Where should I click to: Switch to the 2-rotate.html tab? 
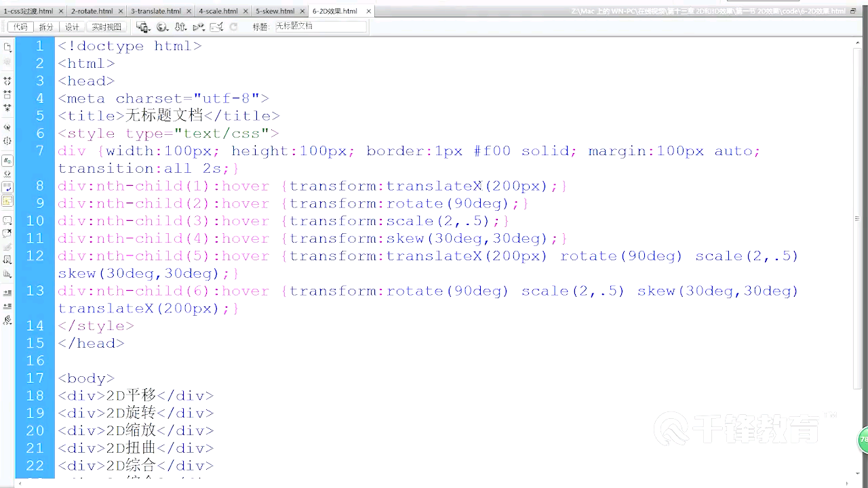(92, 12)
